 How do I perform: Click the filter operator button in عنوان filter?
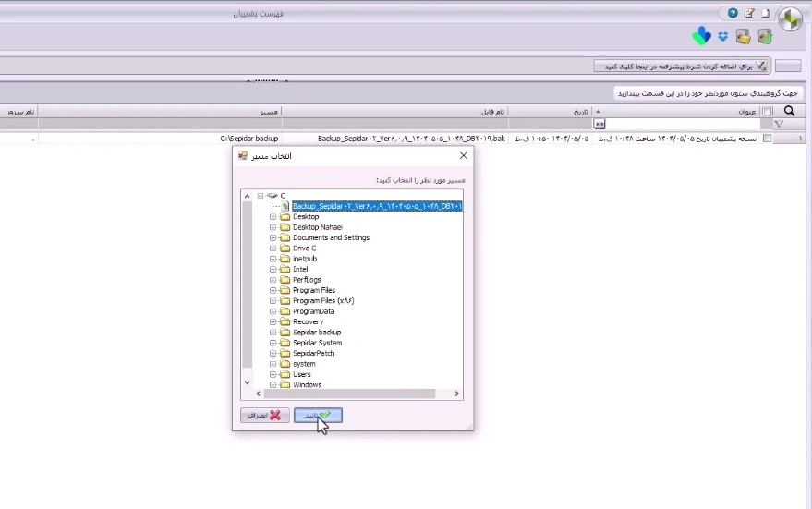(600, 125)
